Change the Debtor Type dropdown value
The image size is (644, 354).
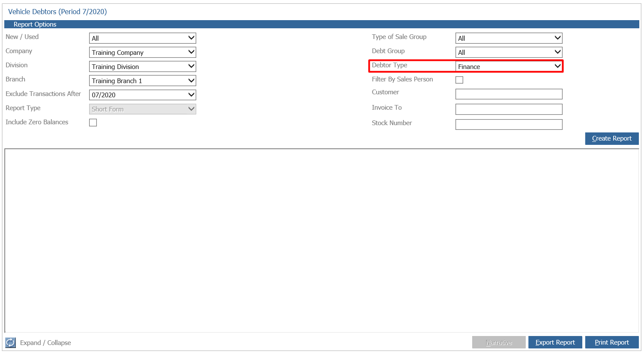click(x=509, y=66)
